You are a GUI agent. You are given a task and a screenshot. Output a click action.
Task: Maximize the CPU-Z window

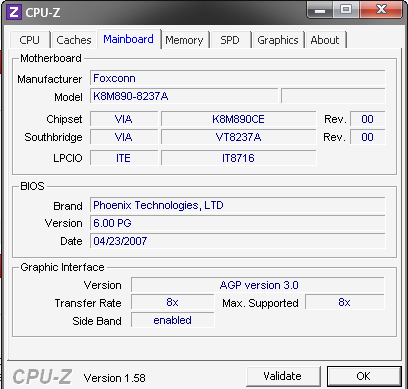pyautogui.click(x=346, y=10)
